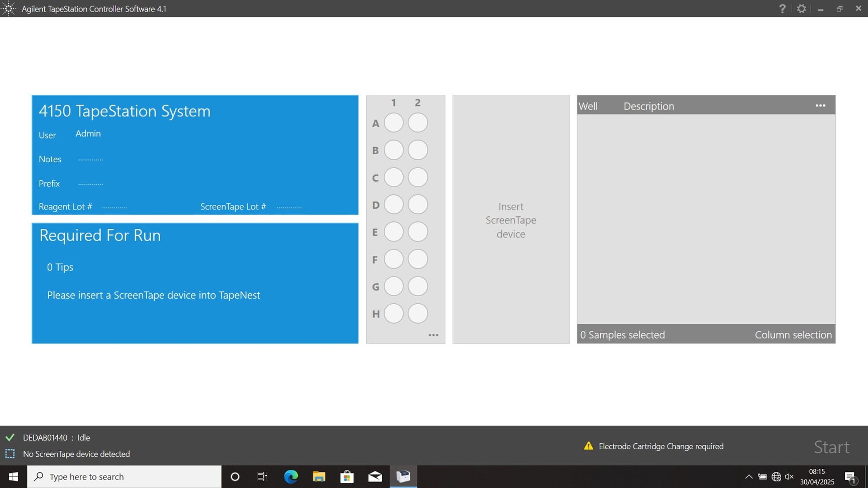868x488 pixels.
Task: Select well A1 on the plate
Action: 393,123
